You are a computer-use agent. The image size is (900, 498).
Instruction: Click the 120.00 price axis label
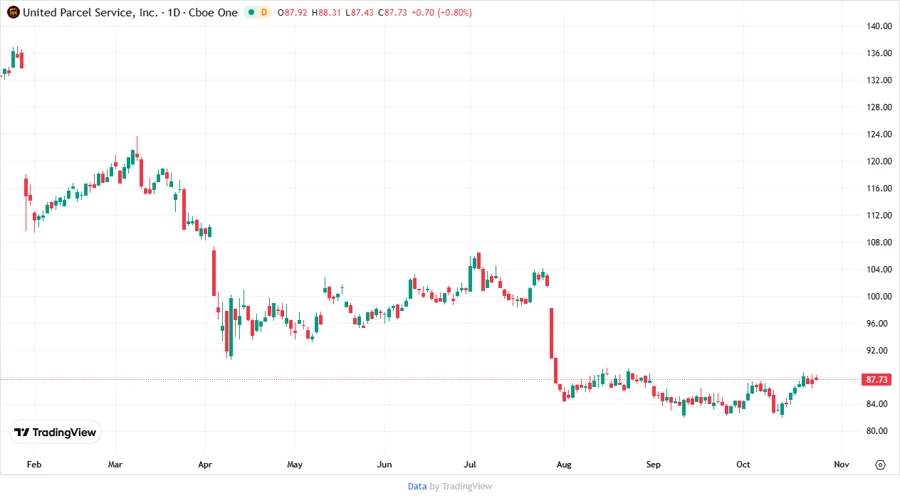[879, 161]
